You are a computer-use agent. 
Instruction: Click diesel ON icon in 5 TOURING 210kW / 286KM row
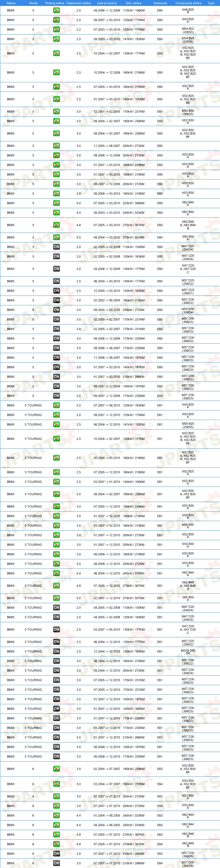(x=56, y=737)
